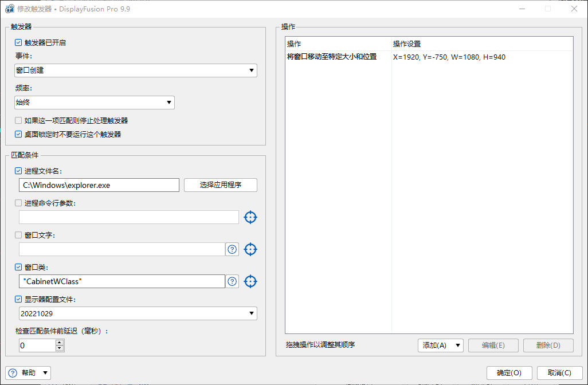Click help question icon beside 窗口类 field
This screenshot has width=588, height=385.
pyautogui.click(x=232, y=281)
